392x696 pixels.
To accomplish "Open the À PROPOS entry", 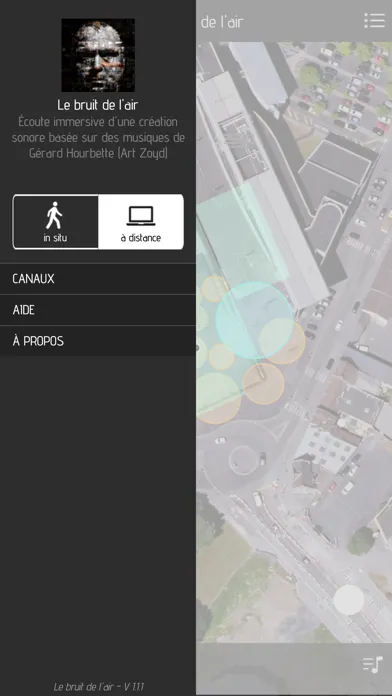I will tap(98, 341).
